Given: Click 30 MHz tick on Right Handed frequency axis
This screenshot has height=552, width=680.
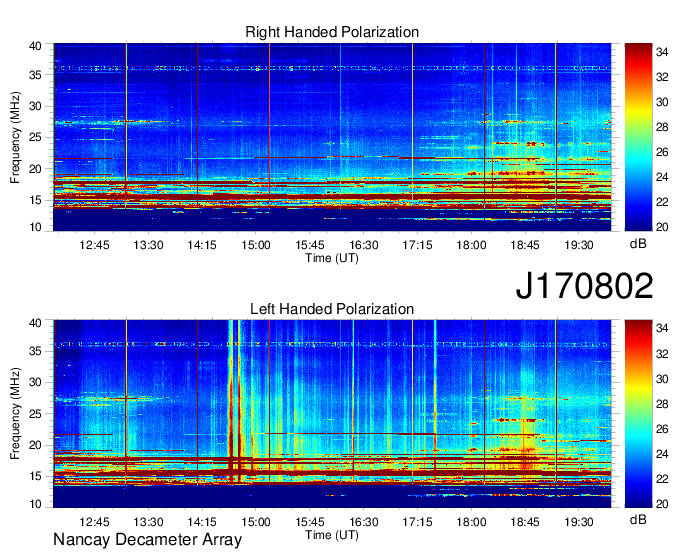Looking at the screenshot, I should click(x=36, y=106).
